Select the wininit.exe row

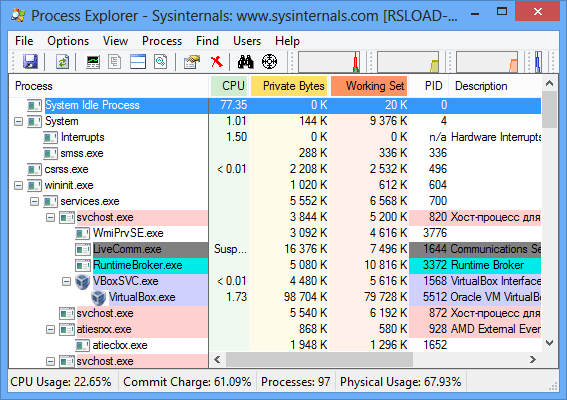275,186
